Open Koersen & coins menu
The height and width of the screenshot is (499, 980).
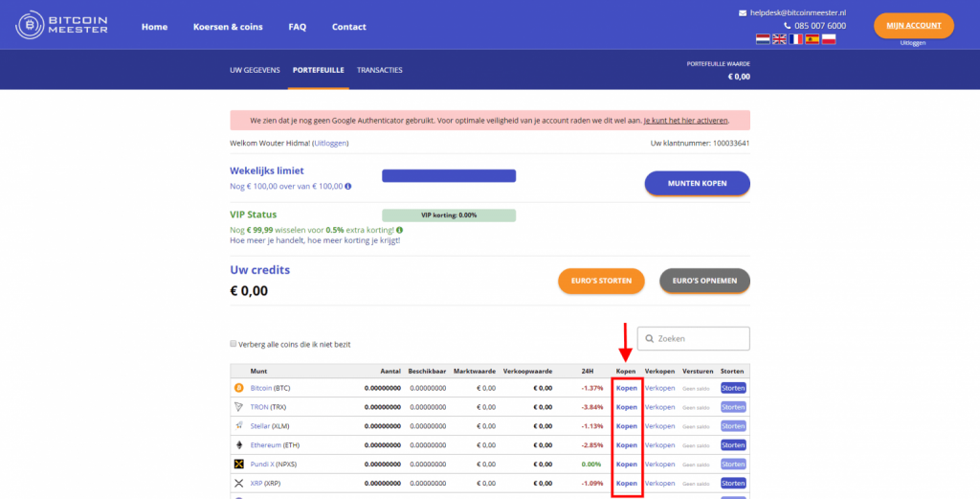(x=228, y=27)
